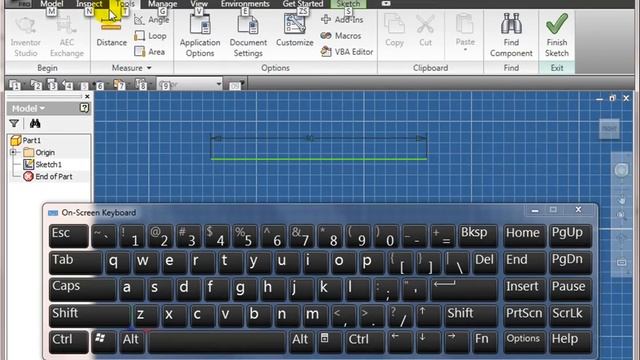This screenshot has width=640, height=360.
Task: Toggle Caps on the On-Screen Keyboard
Action: tap(82, 289)
